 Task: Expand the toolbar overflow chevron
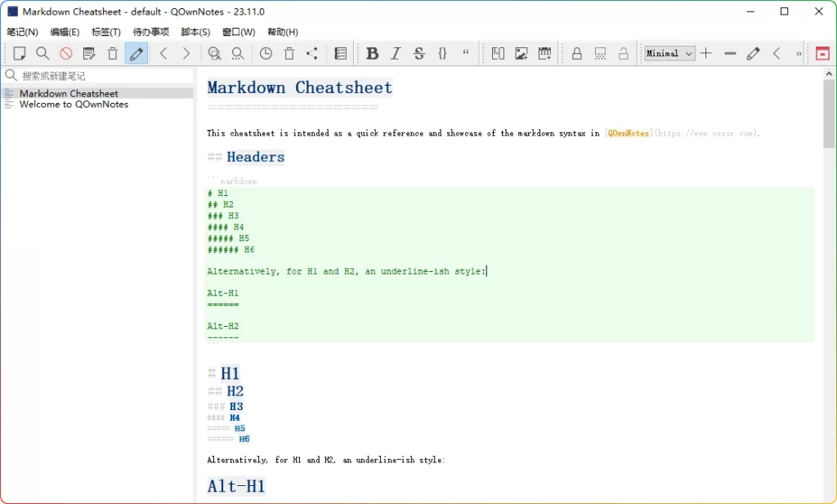pyautogui.click(x=799, y=54)
